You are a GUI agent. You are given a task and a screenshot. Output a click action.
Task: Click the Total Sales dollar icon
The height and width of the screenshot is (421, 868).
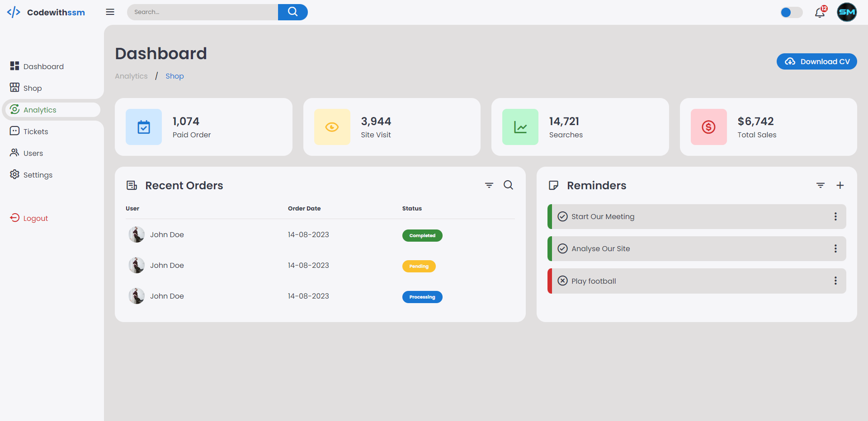tap(708, 127)
